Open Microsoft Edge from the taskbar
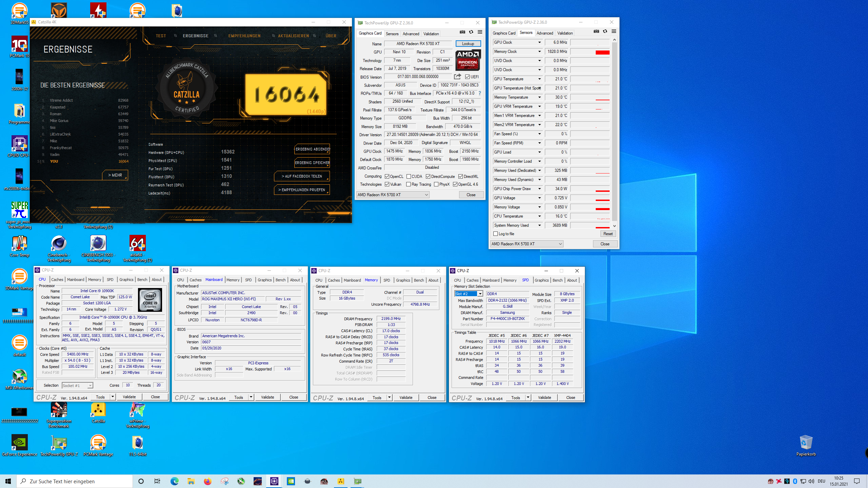Image resolution: width=868 pixels, height=488 pixels. (174, 481)
